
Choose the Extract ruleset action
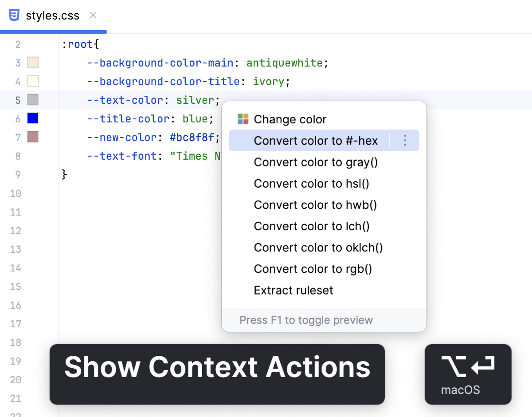click(x=293, y=290)
